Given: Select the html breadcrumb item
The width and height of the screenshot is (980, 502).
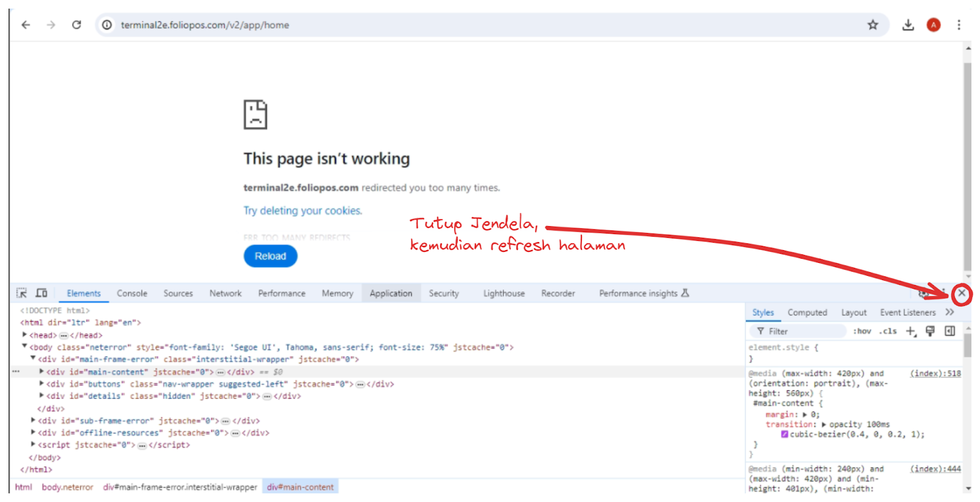Looking at the screenshot, I should tap(24, 487).
